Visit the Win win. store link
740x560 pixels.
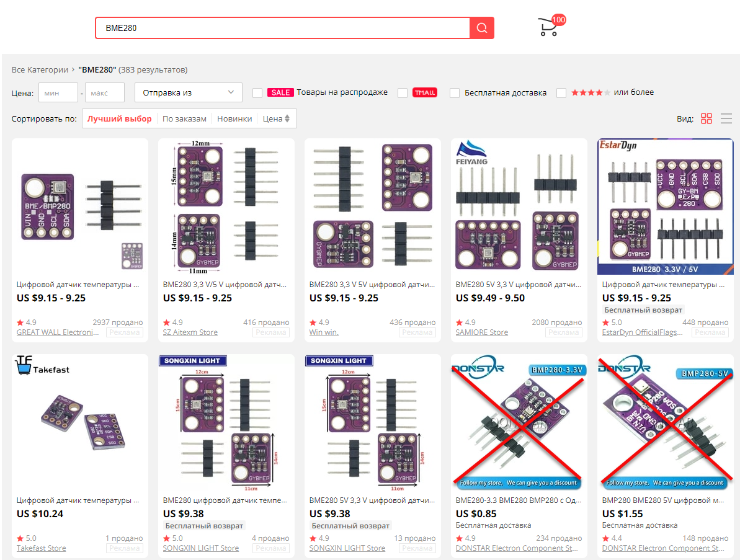pyautogui.click(x=324, y=332)
